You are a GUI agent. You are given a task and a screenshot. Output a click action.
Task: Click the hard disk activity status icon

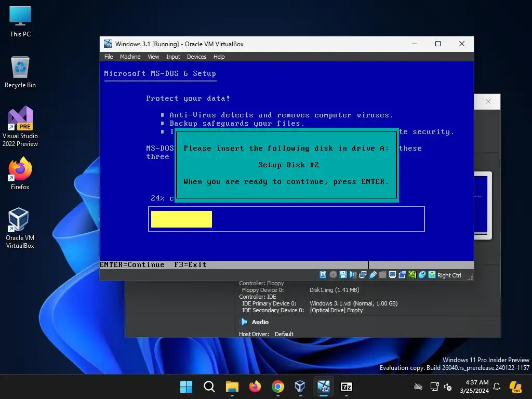coord(323,275)
